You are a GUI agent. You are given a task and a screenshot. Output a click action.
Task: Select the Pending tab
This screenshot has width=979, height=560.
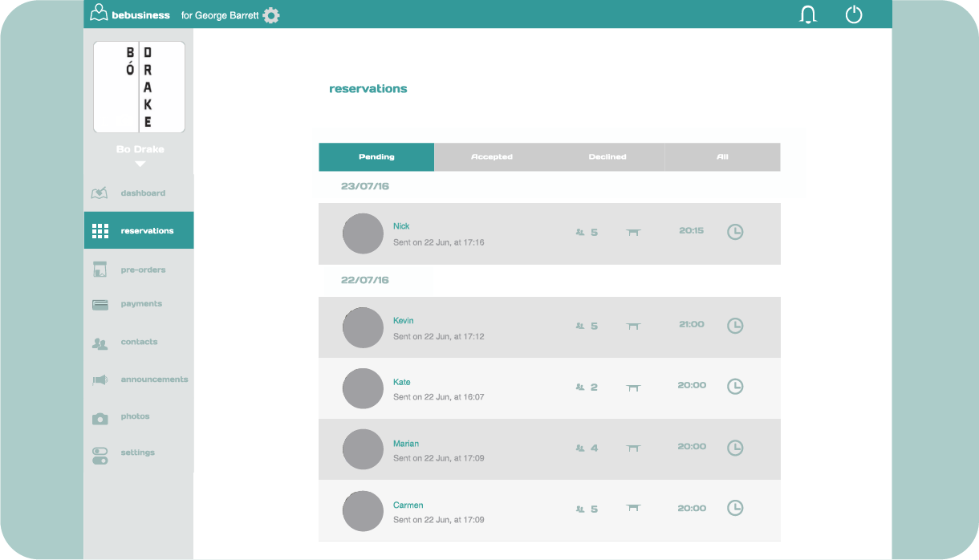click(376, 157)
